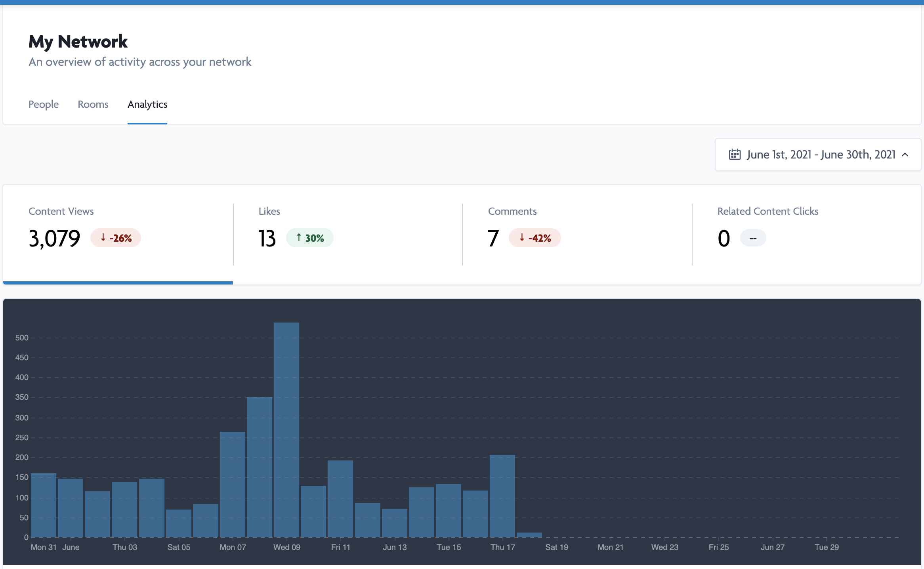This screenshot has height=569, width=924.
Task: Click the Thu 17 chart bar
Action: pyautogui.click(x=502, y=496)
